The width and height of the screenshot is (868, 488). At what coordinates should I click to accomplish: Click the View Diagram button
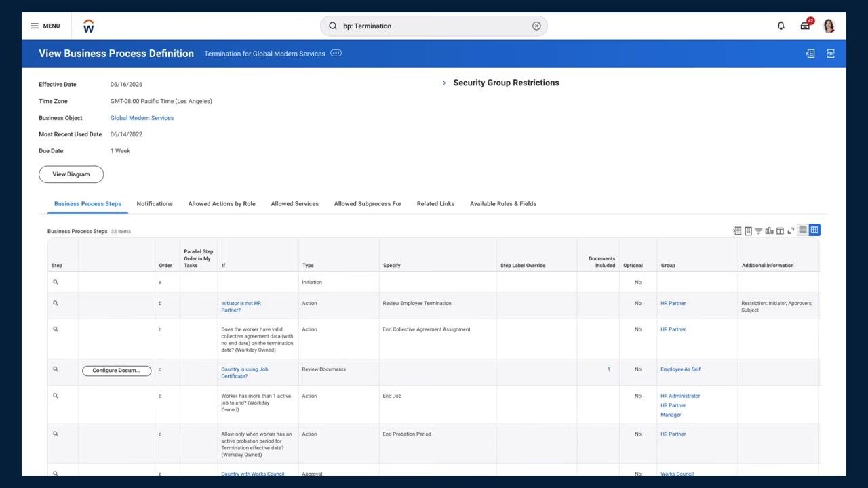click(x=71, y=174)
